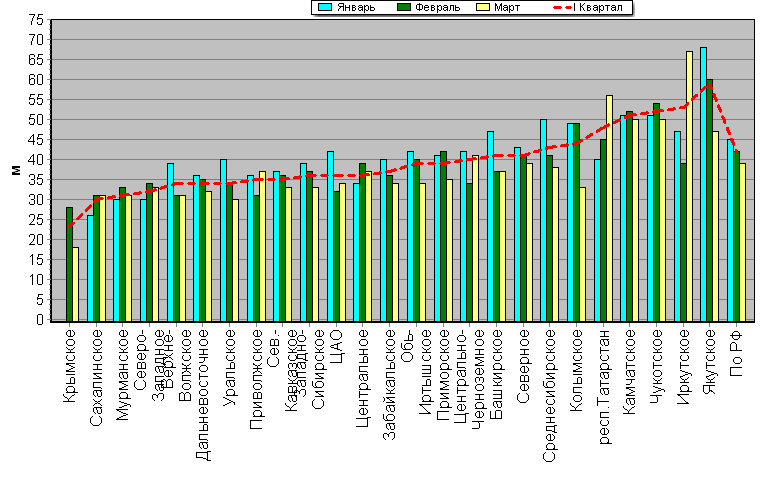Screen dimensions: 777x479
Task: Click the Черноземное axis label
Action: [478, 378]
